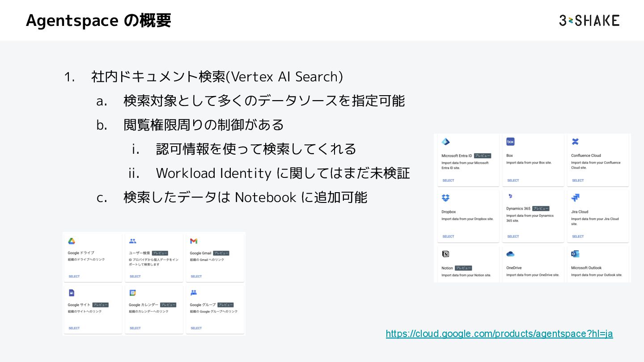
Task: Click the 社内ドキュメント検索(Vertex AI Search) line
Action: (x=217, y=77)
